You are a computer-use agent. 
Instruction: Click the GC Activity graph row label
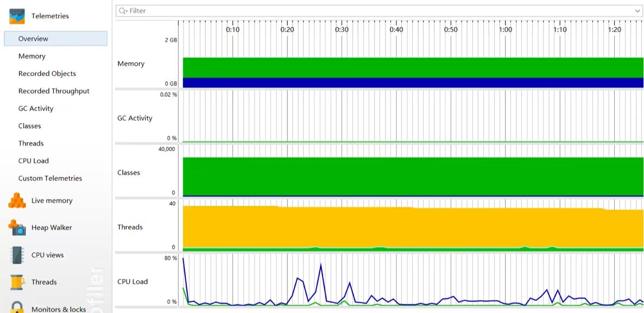(x=135, y=118)
